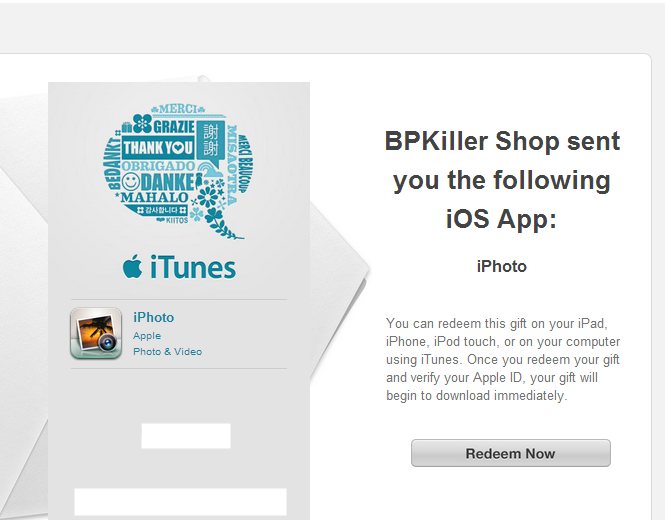This screenshot has height=520, width=665.
Task: Click the bold iPhoto title under heading
Action: [501, 267]
